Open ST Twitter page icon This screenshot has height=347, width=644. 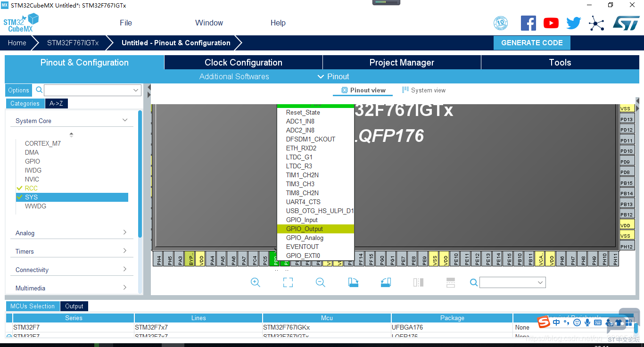(574, 23)
